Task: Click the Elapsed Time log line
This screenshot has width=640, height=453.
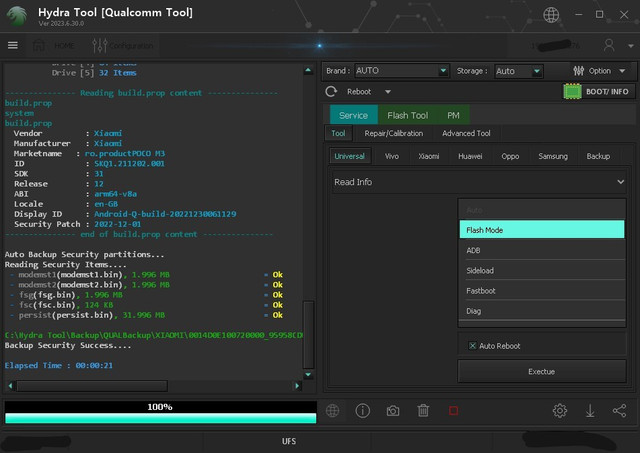Action: pyautogui.click(x=59, y=365)
